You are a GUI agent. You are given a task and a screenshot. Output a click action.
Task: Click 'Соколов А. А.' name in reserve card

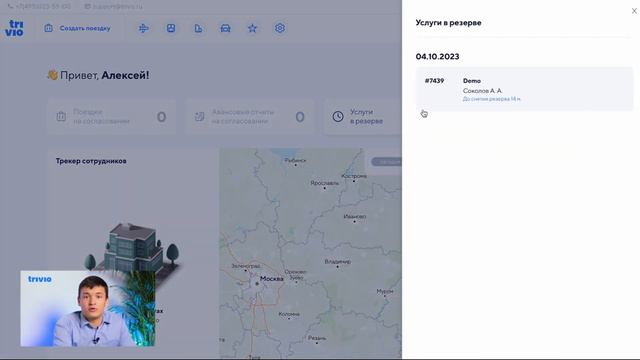pyautogui.click(x=482, y=91)
